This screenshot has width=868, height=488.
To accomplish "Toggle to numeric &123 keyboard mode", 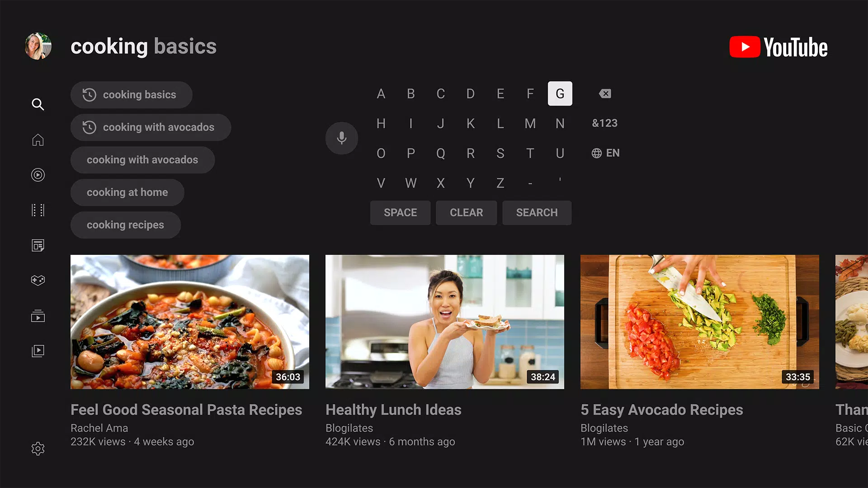I will click(604, 123).
